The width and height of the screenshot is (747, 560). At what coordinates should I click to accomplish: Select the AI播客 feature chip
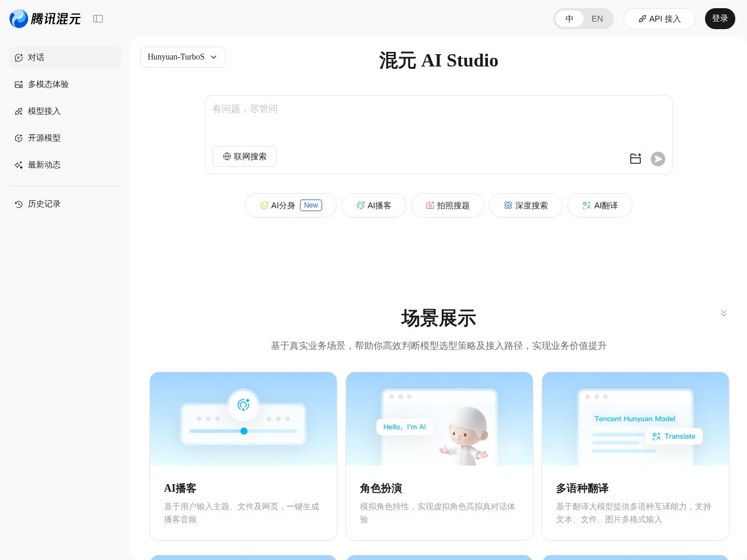point(373,205)
